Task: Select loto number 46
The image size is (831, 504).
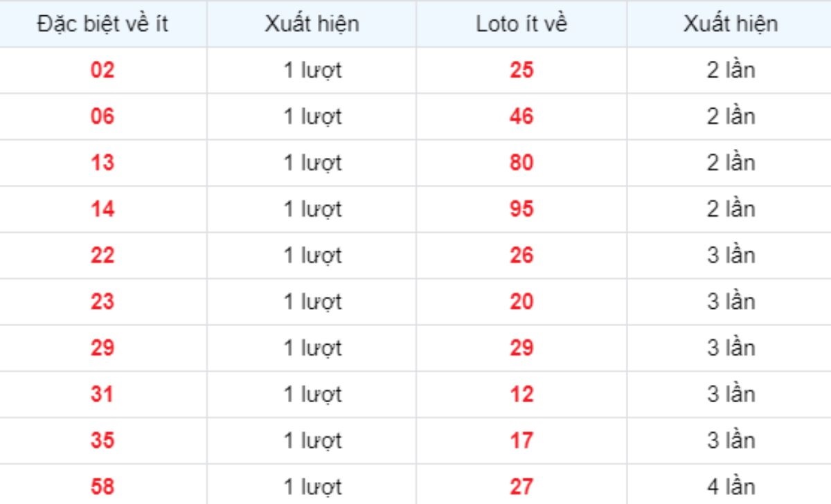Action: pos(521,117)
